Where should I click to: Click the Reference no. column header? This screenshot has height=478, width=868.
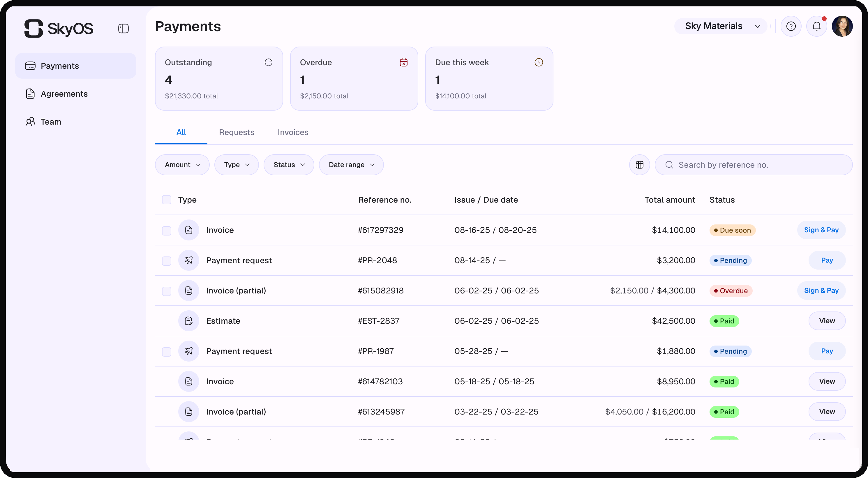(x=385, y=200)
